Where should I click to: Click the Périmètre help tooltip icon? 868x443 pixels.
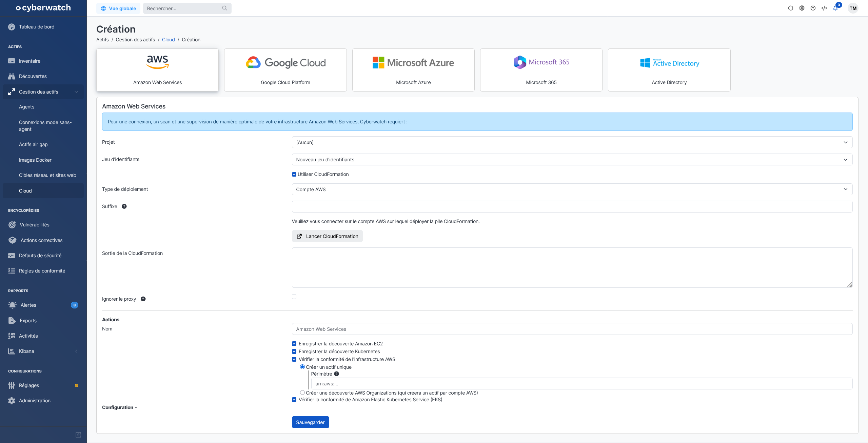tap(336, 374)
